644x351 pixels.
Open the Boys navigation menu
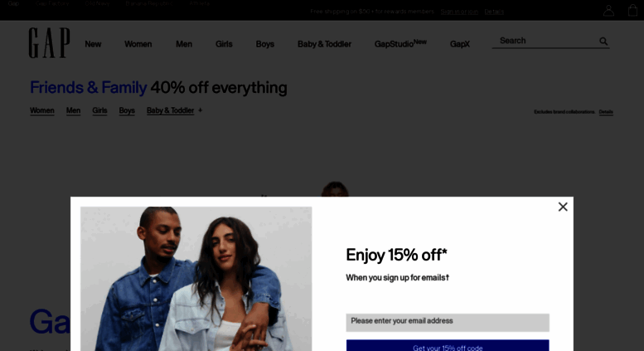(265, 44)
